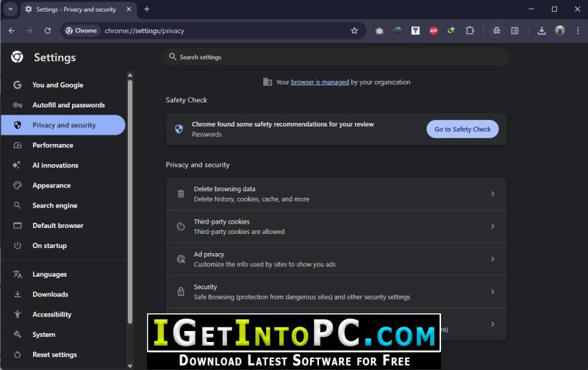Open System settings
Screen dimensions: 588x370
click(x=64, y=335)
